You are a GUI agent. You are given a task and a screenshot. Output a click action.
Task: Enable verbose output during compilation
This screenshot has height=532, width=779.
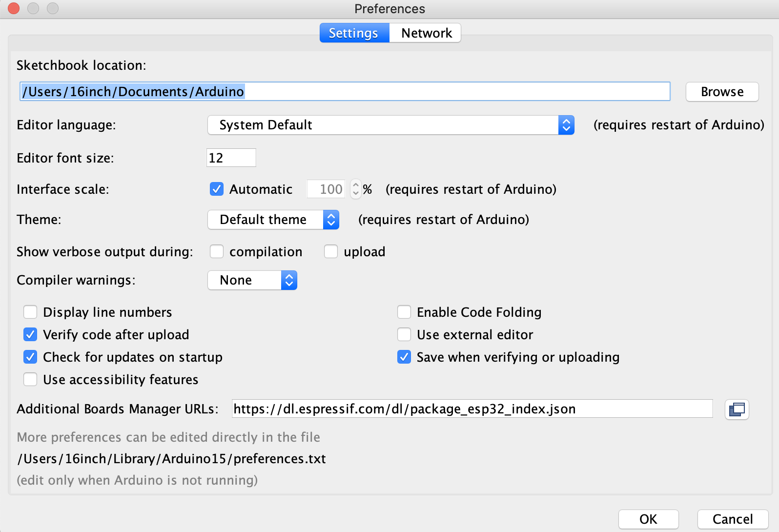pyautogui.click(x=217, y=251)
